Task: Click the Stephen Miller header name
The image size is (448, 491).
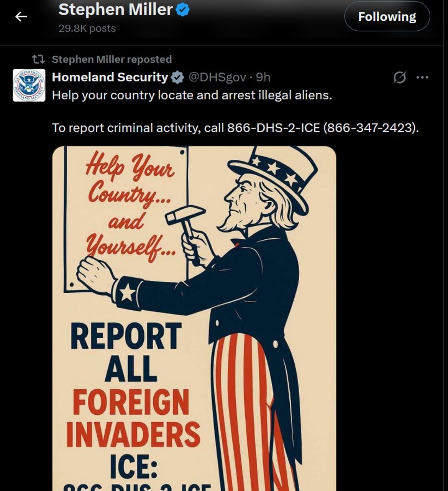Action: coord(115,9)
